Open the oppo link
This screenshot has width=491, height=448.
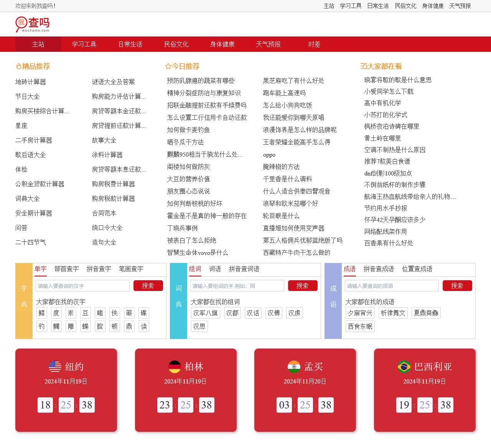click(269, 155)
